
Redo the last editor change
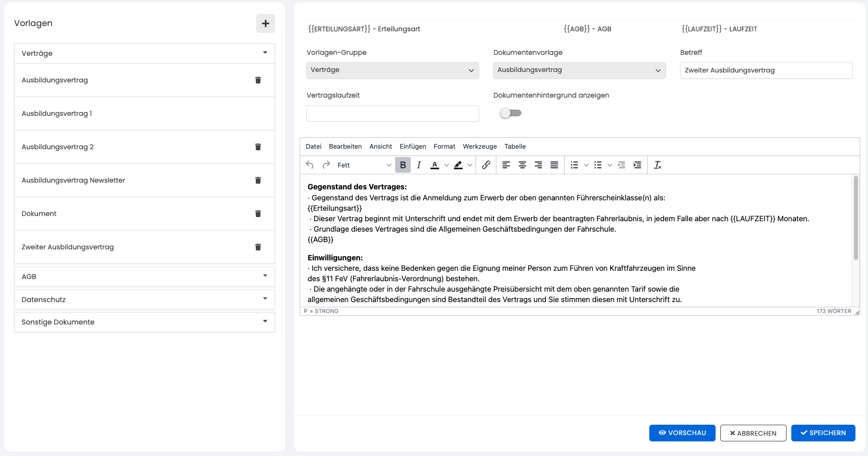click(x=326, y=165)
